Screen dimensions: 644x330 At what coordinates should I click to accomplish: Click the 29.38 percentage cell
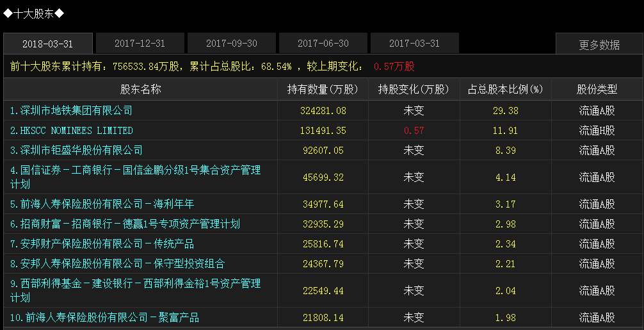(x=506, y=111)
